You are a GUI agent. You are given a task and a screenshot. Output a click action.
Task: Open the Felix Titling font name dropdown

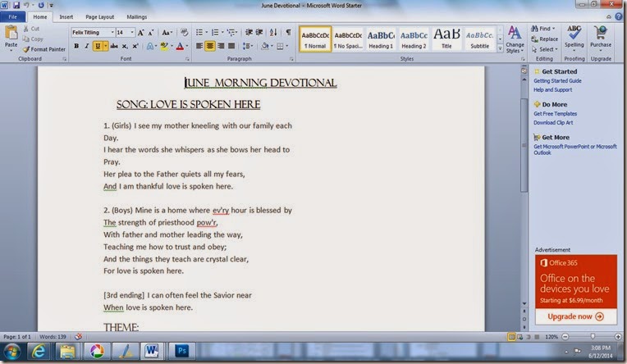[x=112, y=32]
